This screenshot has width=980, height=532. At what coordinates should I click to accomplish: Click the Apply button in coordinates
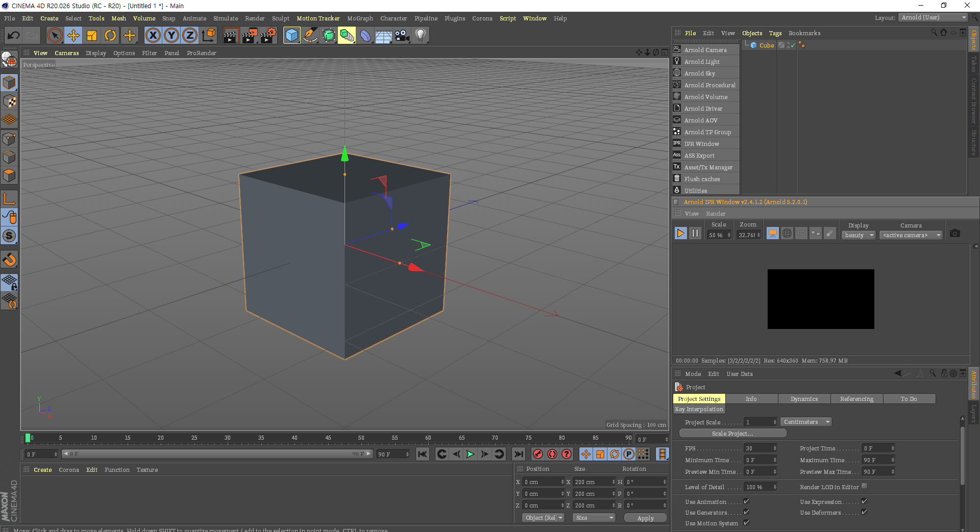(645, 518)
